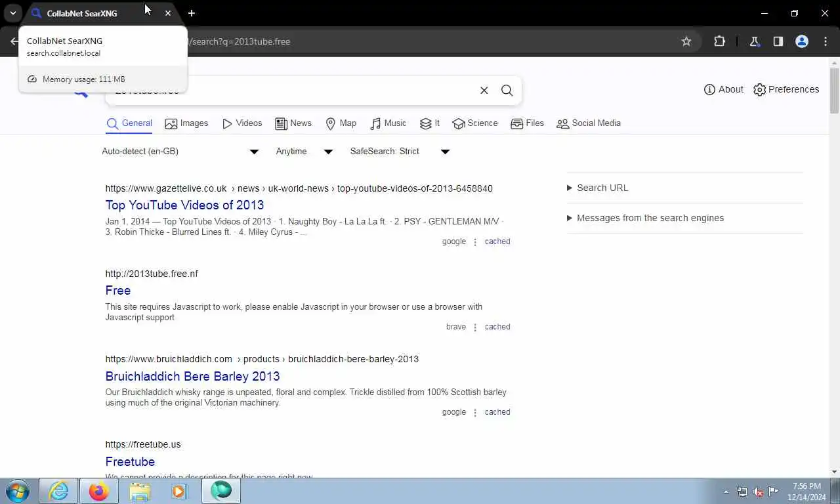Open a new browser tab with plus
This screenshot has width=840, height=504.
point(191,13)
